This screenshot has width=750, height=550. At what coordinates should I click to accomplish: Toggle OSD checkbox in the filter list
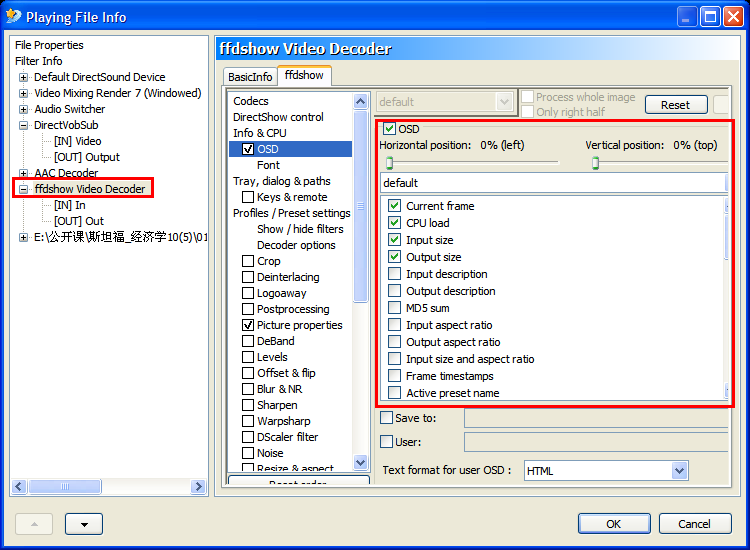click(x=248, y=149)
